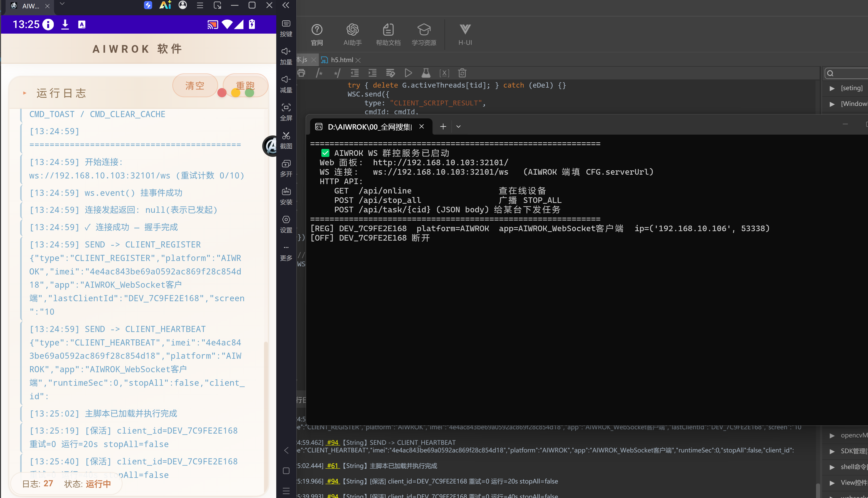Image resolution: width=868 pixels, height=498 pixels.
Task: Tap the Android home button
Action: click(286, 471)
